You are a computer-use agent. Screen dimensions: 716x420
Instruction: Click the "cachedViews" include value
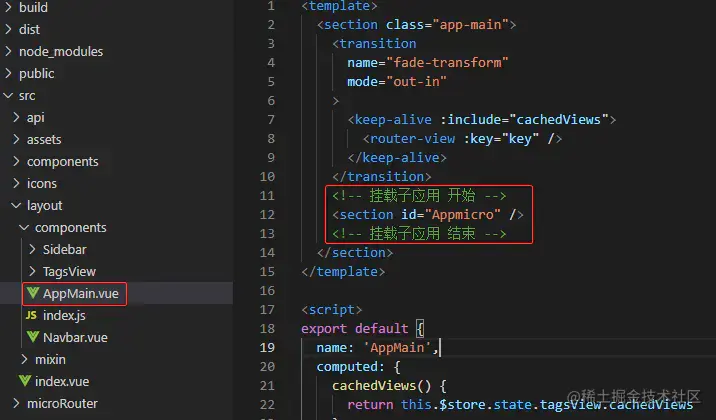tap(558, 120)
